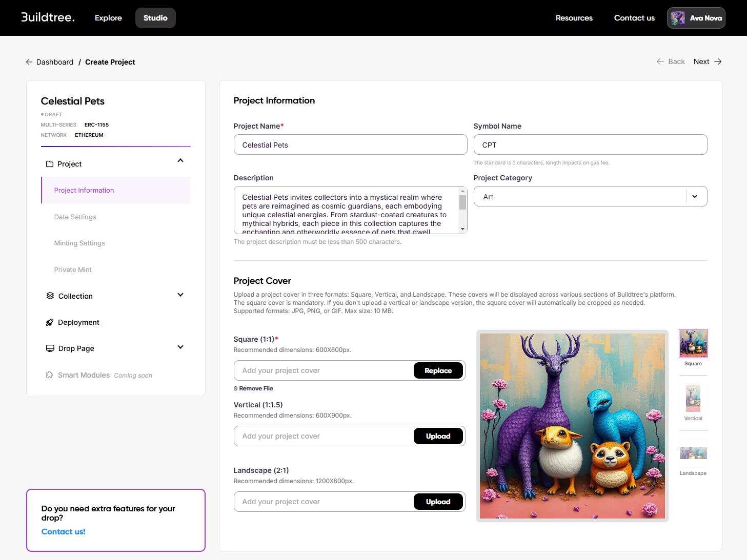
Task: Collapse the Project sidebar section
Action: click(180, 160)
